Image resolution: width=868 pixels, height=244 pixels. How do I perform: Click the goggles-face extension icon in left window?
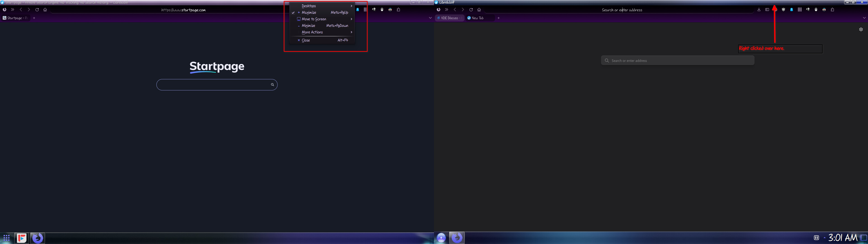[x=390, y=10]
